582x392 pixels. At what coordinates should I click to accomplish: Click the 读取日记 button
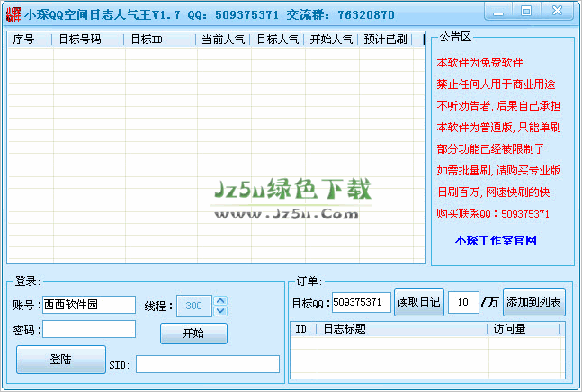tap(418, 301)
